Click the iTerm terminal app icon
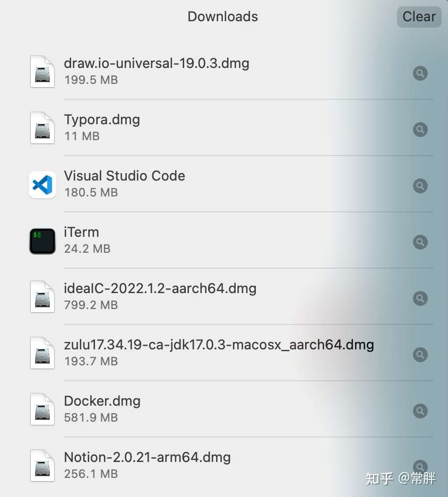The image size is (448, 497). click(42, 242)
